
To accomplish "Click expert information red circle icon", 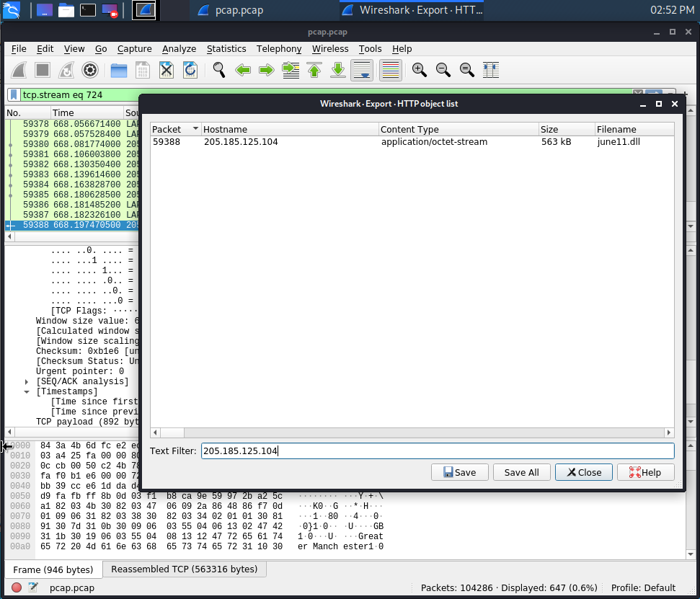I will click(17, 587).
